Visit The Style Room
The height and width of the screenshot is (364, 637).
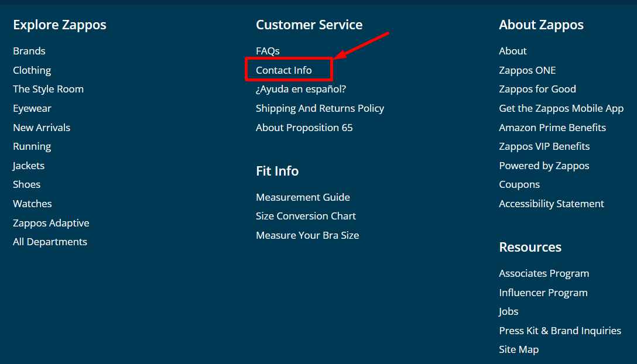click(x=48, y=89)
